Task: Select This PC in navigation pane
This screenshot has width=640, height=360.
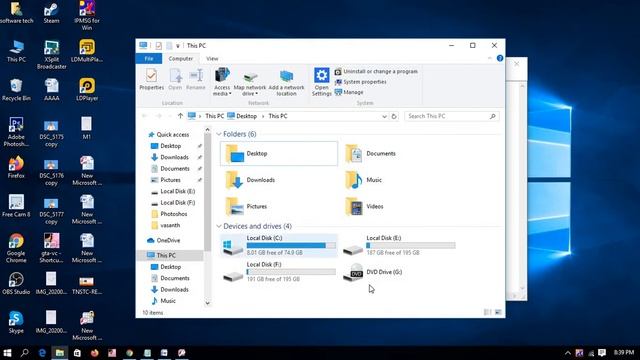Action: (166, 256)
